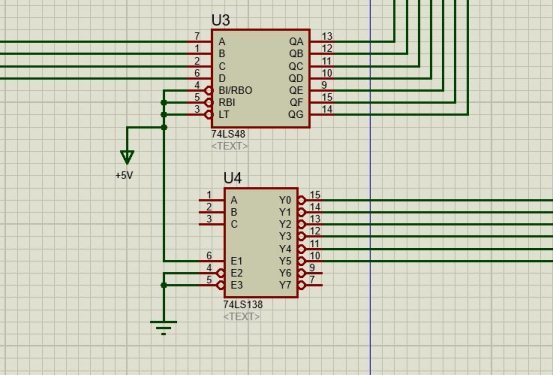This screenshot has width=553, height=375.
Task: Click the <TEXT> placeholder under 74LS48
Action: (x=230, y=146)
